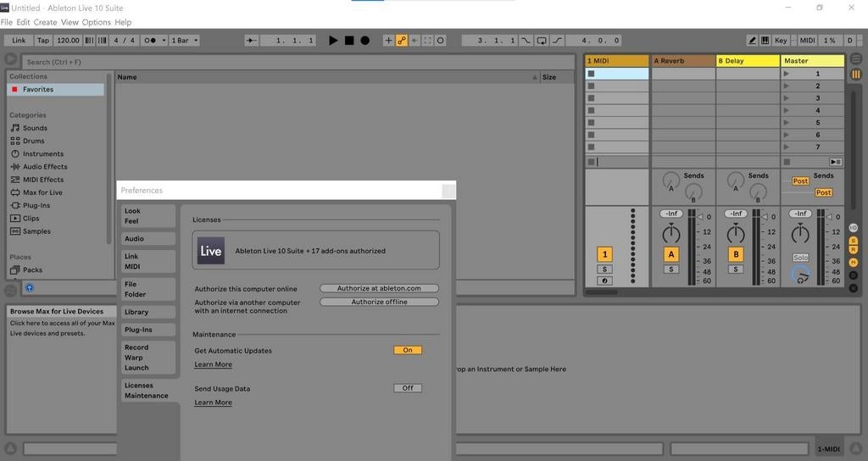Viewport: 868px width, 461px height.
Task: Toggle the Loop switch
Action: (x=542, y=41)
